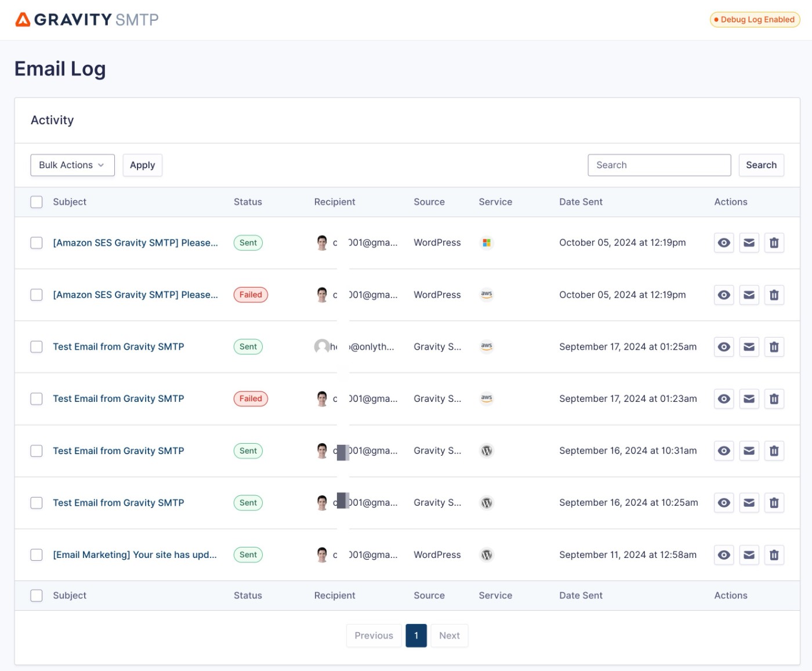The width and height of the screenshot is (812, 671).
Task: Delete the Failed Amazon SES email
Action: point(774,295)
